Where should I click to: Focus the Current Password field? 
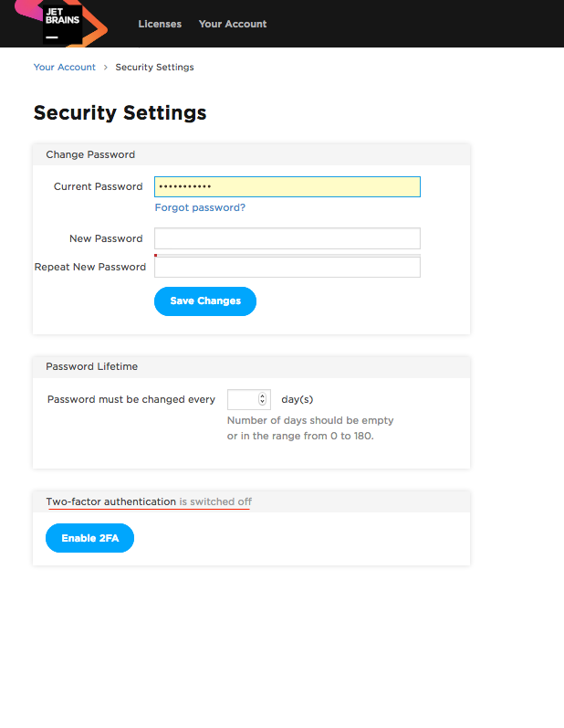[x=287, y=186]
